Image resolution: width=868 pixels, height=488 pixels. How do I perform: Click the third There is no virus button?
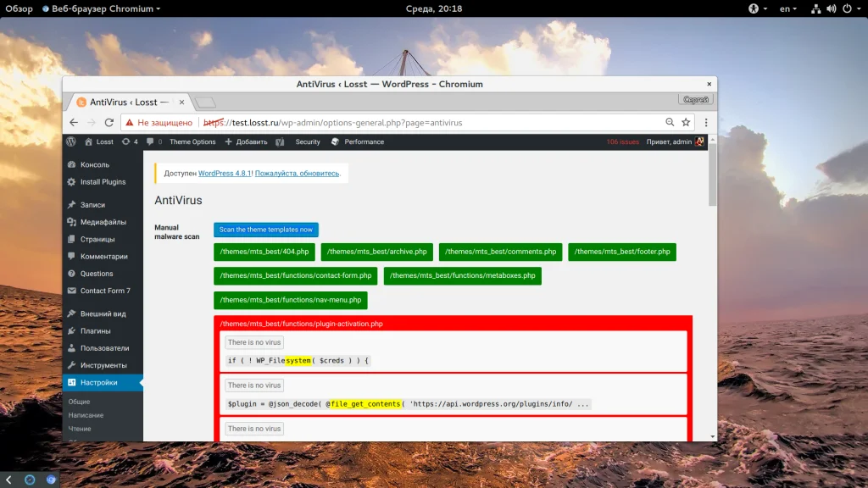pos(254,429)
